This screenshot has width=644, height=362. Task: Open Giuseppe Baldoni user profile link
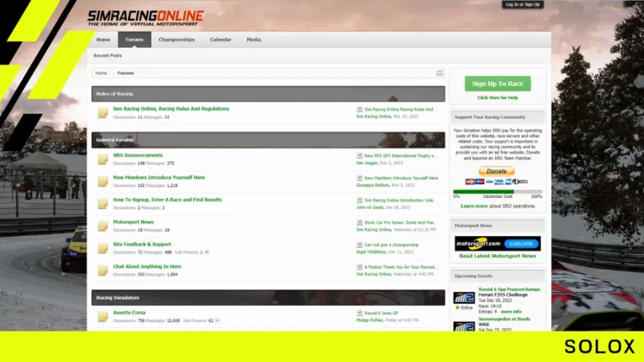pyautogui.click(x=372, y=185)
